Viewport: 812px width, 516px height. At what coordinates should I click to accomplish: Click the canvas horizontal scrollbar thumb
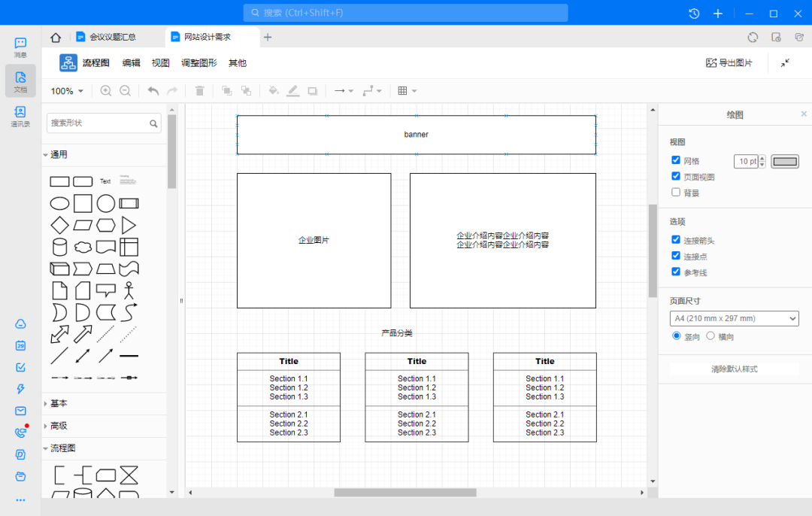(405, 493)
